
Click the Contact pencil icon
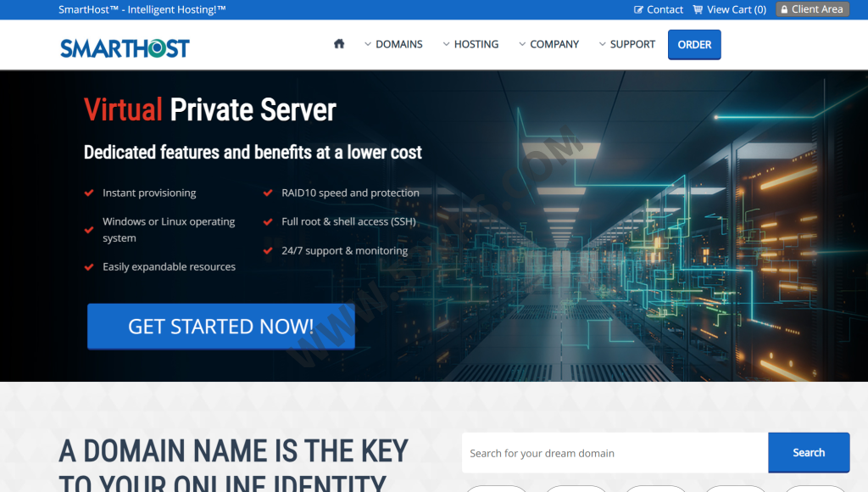(x=638, y=9)
